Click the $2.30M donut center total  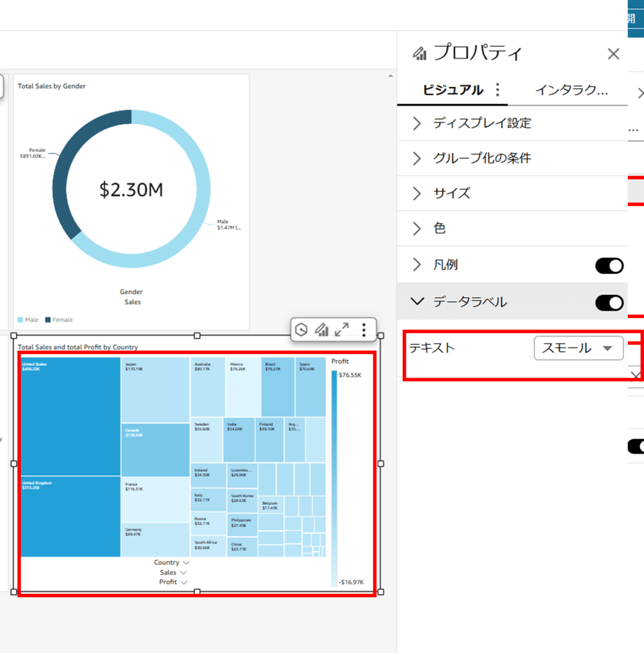pos(131,190)
